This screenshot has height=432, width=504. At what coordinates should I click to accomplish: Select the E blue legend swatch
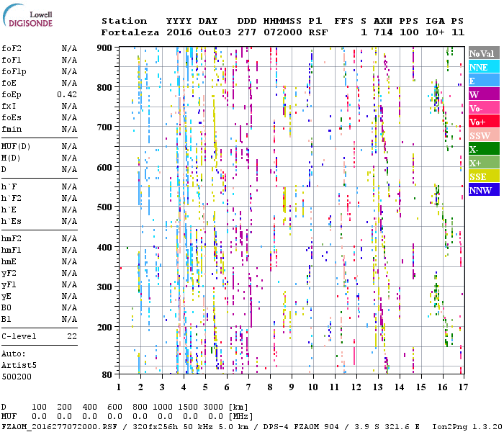pos(484,81)
